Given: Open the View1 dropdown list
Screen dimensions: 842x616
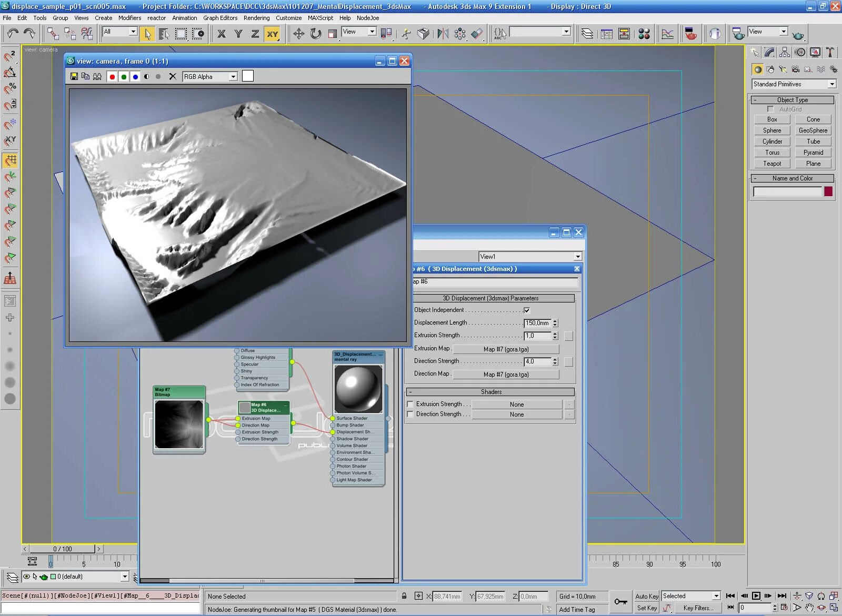Looking at the screenshot, I should pos(577,257).
